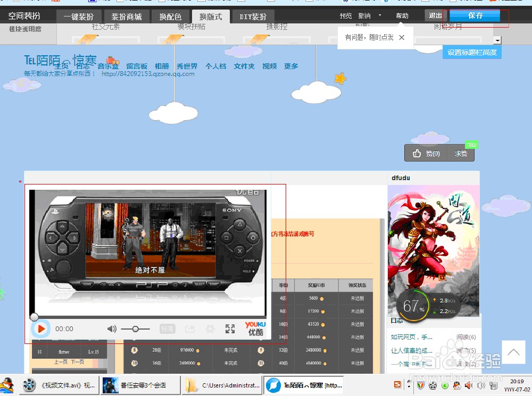Click 上一页 previous page link
532x396 pixels.
(61, 362)
